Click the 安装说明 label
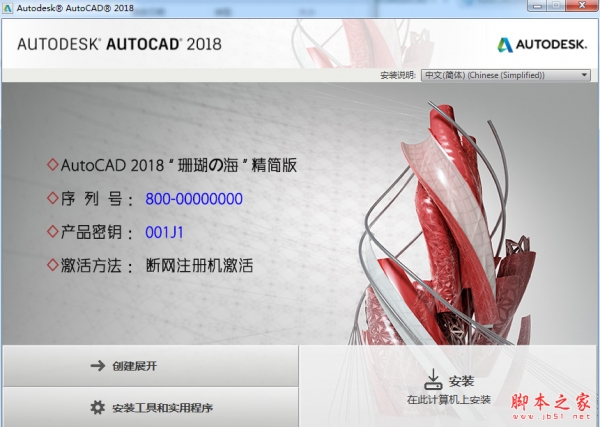Image resolution: width=600 pixels, height=427 pixels. (398, 75)
